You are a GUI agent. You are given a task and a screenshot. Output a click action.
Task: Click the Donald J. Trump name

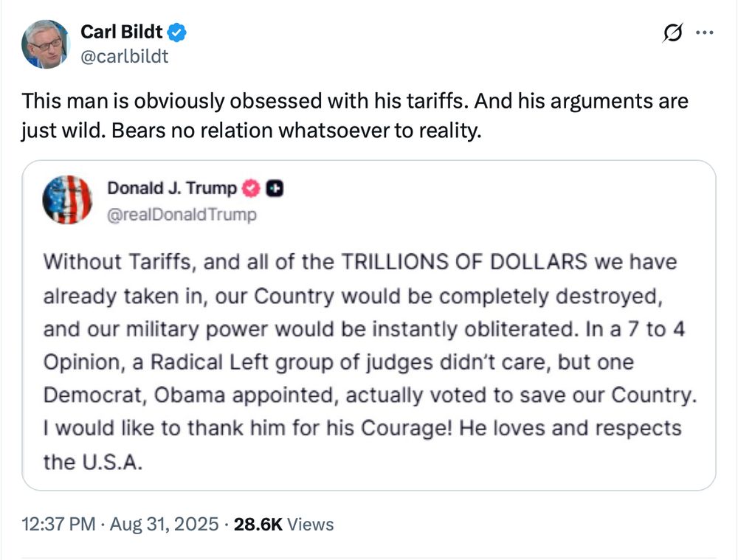click(x=172, y=187)
